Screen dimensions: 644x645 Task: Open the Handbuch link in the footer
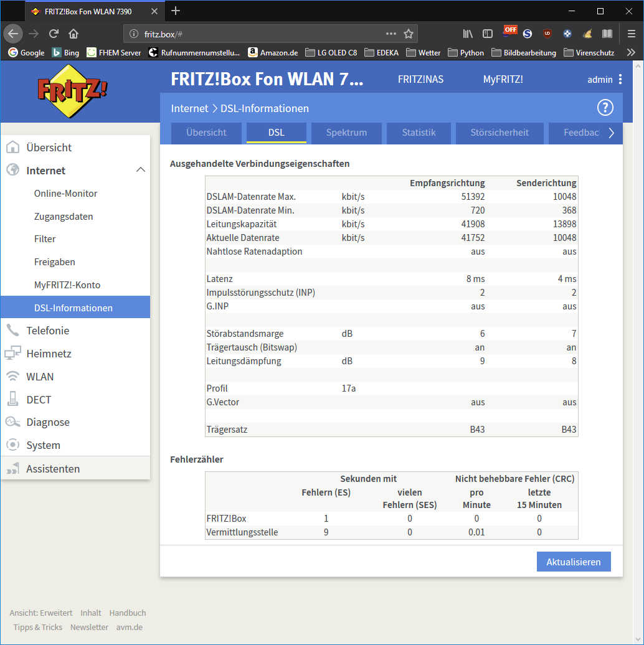pos(127,613)
